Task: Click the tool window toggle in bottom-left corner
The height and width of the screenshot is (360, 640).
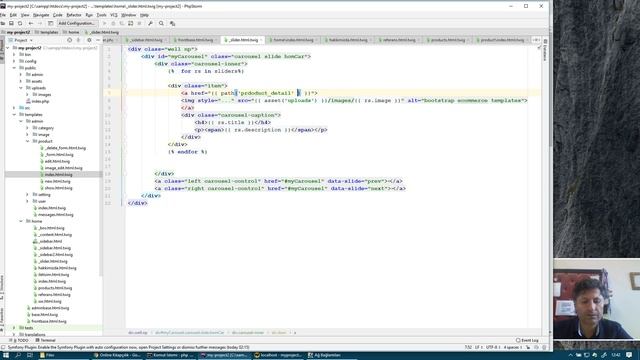Action: (3, 347)
